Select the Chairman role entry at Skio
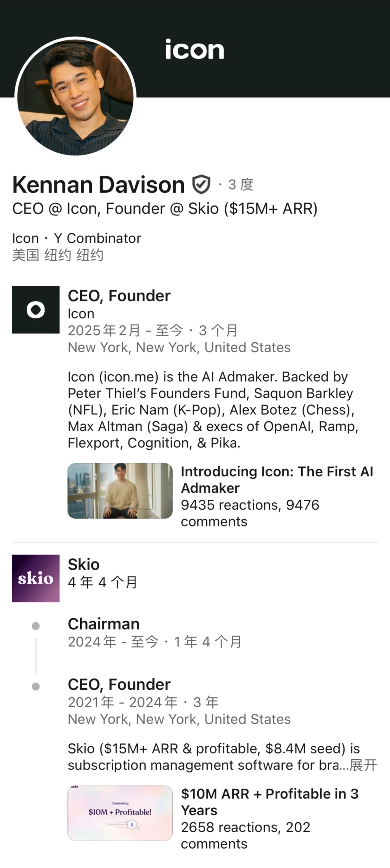390x868 pixels. (104, 624)
